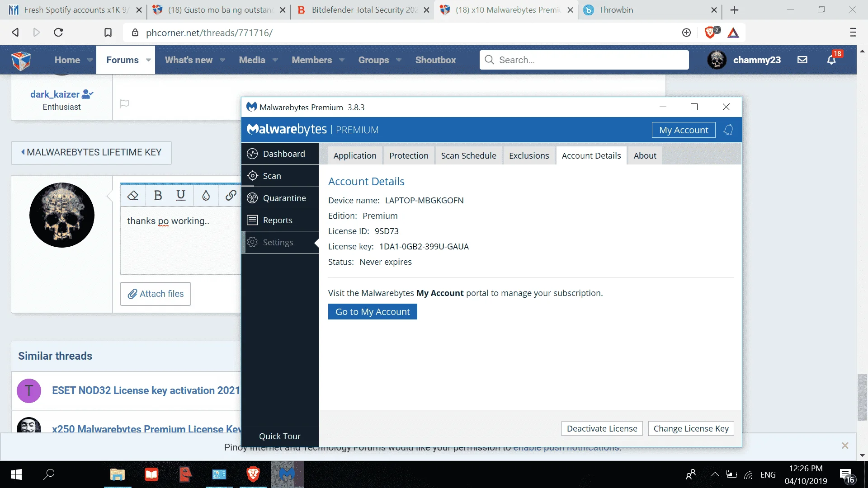This screenshot has width=868, height=488.
Task: Open File Explorer from taskbar
Action: pos(118,474)
